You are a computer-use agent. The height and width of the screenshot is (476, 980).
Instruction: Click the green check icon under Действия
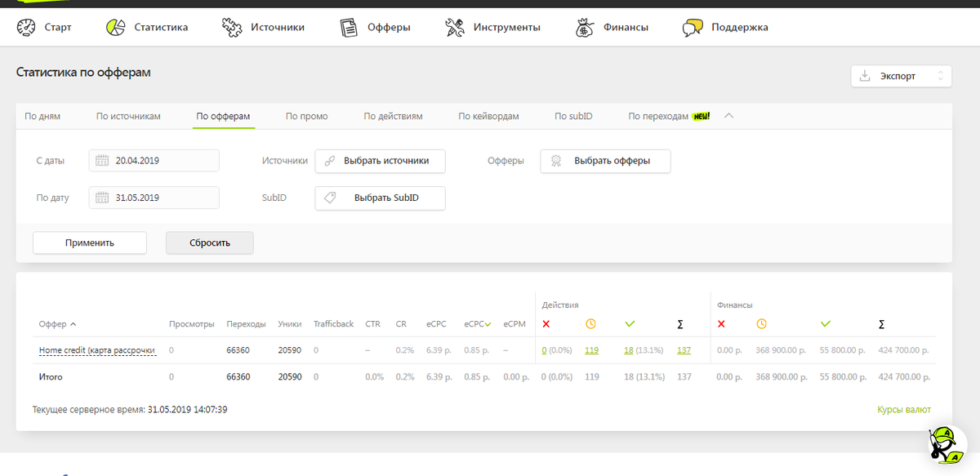click(x=630, y=324)
